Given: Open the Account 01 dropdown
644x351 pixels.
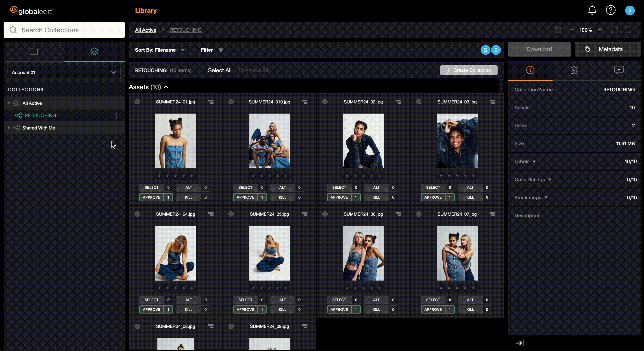Looking at the screenshot, I should click(64, 72).
